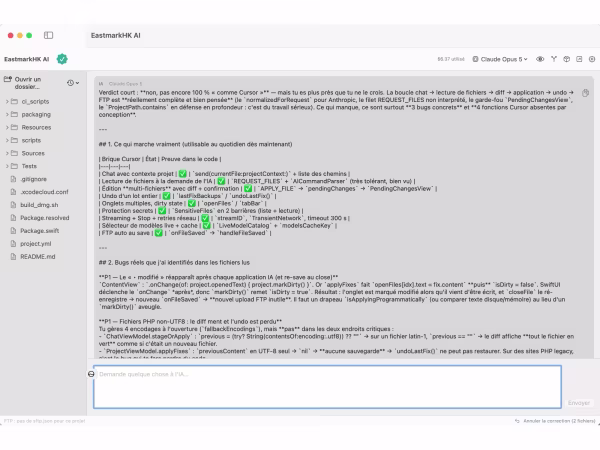Click the green checkmark on the Onglets multiples row
This screenshot has width=600, height=450.
click(192, 203)
